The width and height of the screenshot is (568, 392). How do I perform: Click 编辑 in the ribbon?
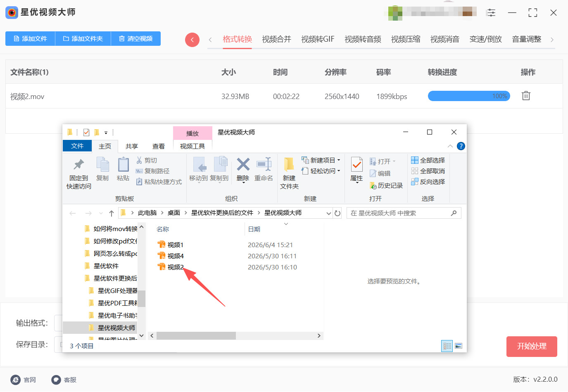point(380,173)
